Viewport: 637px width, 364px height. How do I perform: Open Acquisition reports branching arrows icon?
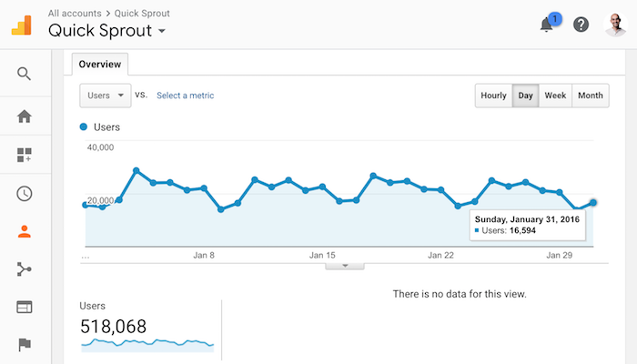[25, 269]
